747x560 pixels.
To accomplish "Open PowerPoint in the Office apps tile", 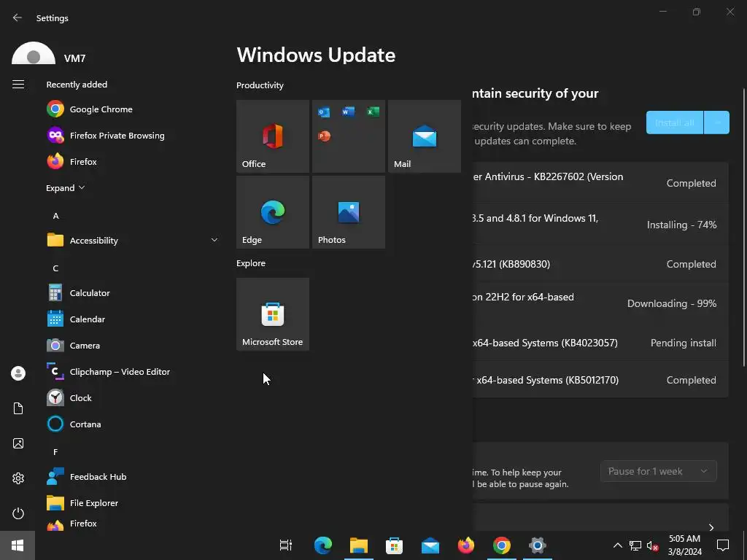I will pos(324,136).
